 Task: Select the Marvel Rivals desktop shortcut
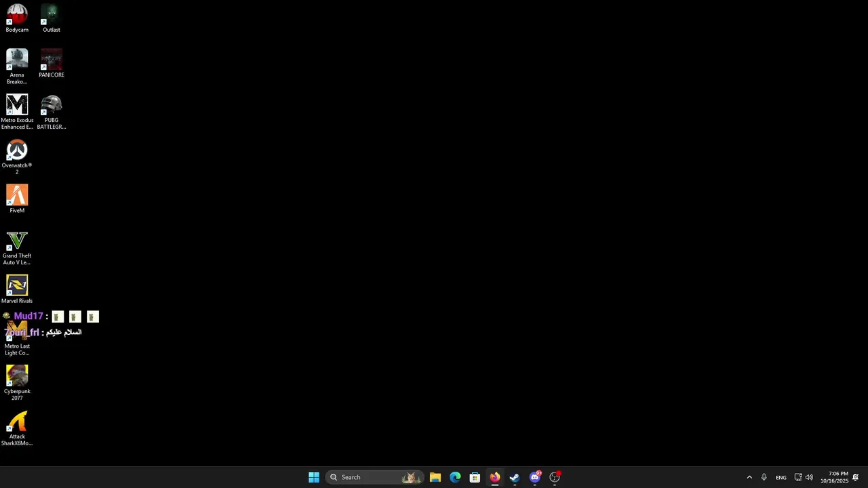point(17,289)
